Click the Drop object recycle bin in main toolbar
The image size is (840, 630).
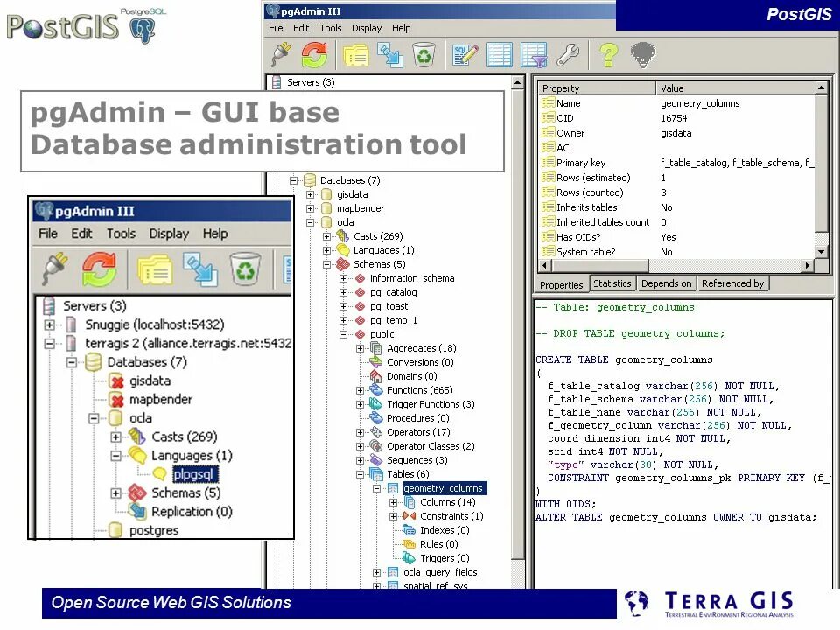click(423, 54)
